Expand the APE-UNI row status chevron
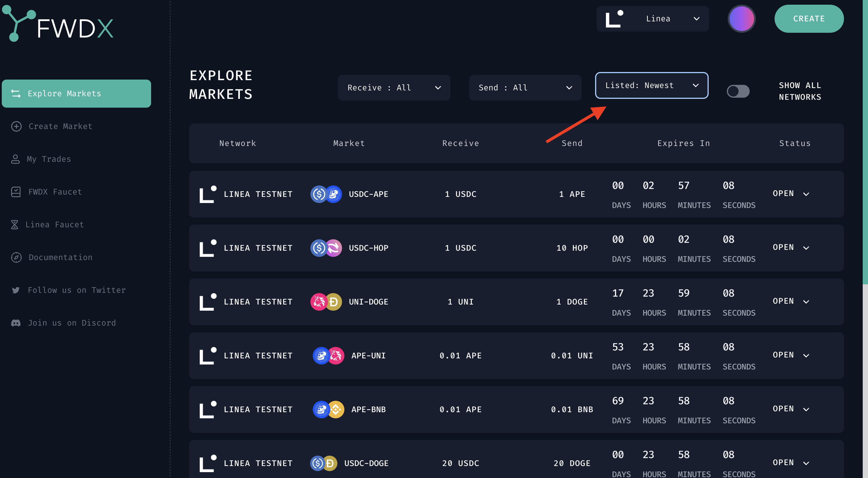The width and height of the screenshot is (868, 478). point(806,356)
